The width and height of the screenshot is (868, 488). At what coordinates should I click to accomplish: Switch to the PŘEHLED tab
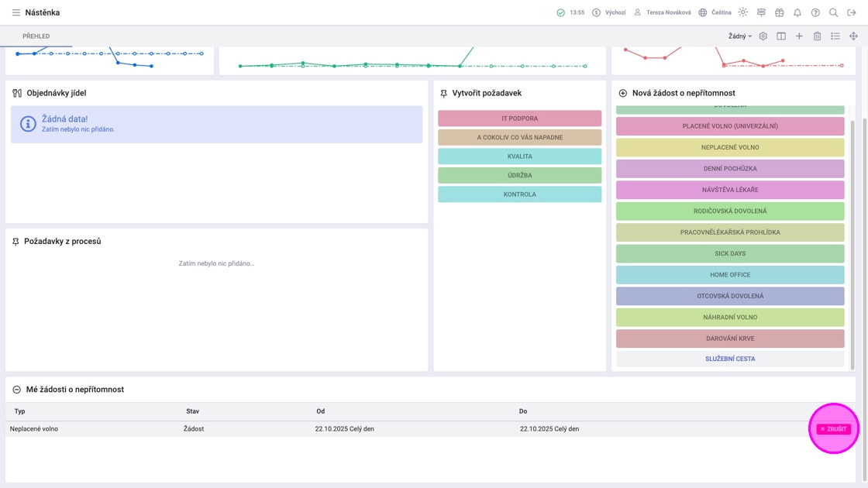(36, 36)
